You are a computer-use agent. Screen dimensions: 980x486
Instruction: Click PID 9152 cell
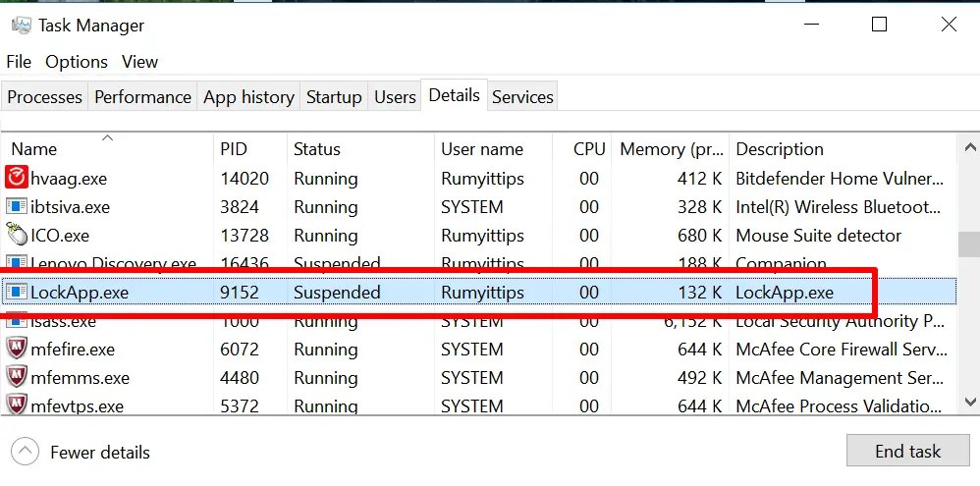(240, 292)
